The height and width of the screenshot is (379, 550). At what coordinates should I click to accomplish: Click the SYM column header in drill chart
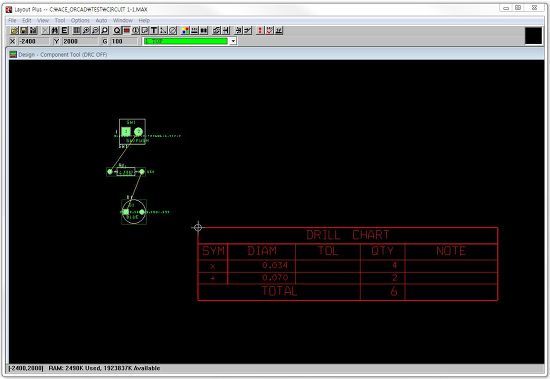click(x=213, y=251)
